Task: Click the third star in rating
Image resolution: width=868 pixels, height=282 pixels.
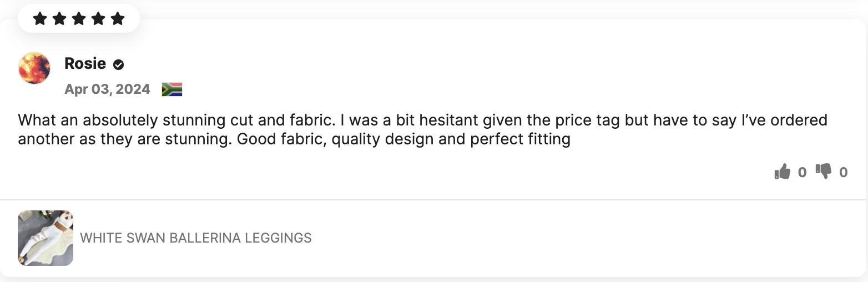Action: 79,19
